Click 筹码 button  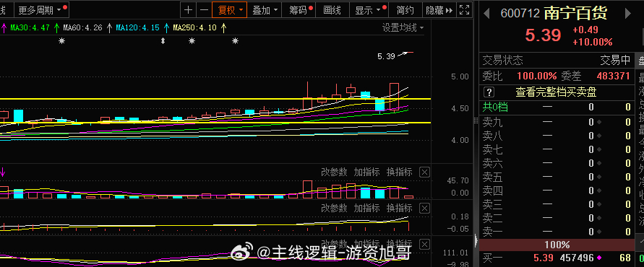click(300, 10)
